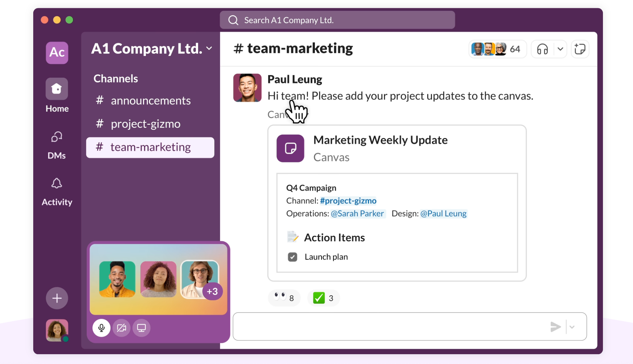
Task: Switch to the announcements channel
Action: [150, 101]
